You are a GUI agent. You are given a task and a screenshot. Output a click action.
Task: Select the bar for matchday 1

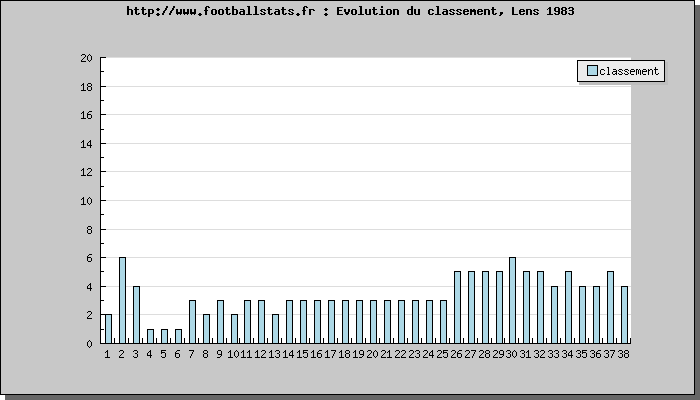[108, 329]
